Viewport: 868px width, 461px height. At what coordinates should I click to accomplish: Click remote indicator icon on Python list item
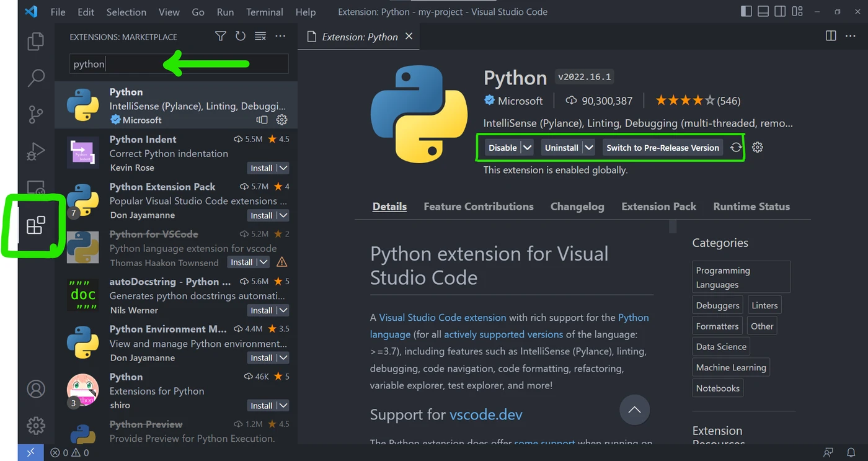point(262,120)
